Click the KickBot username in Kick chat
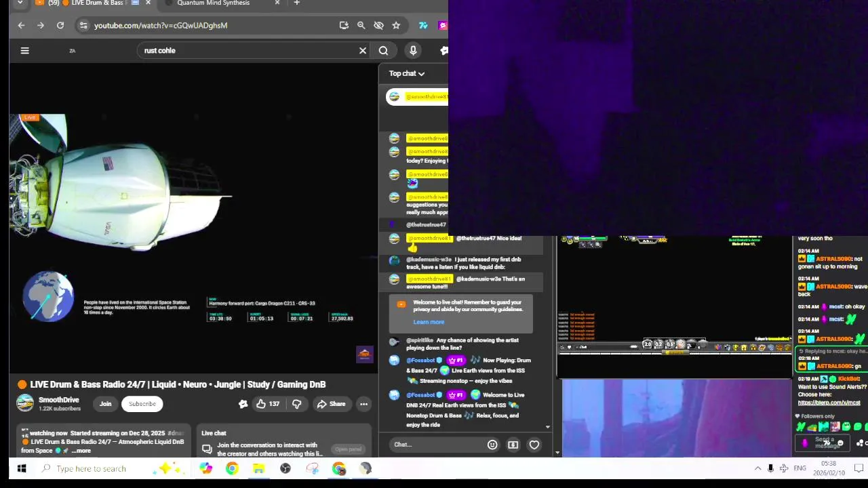The width and height of the screenshot is (868, 488). 848,379
